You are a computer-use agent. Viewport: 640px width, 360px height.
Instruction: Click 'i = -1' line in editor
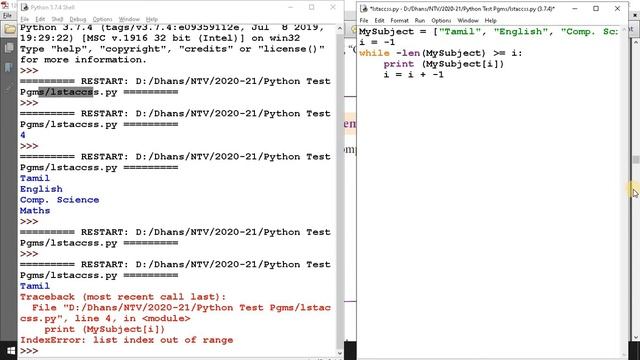coord(377,42)
